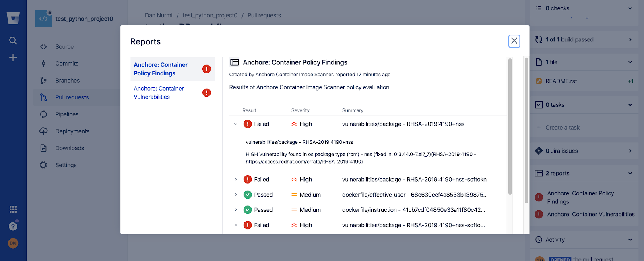The height and width of the screenshot is (261, 644).
Task: Collapse the 1 file section
Action: (630, 62)
